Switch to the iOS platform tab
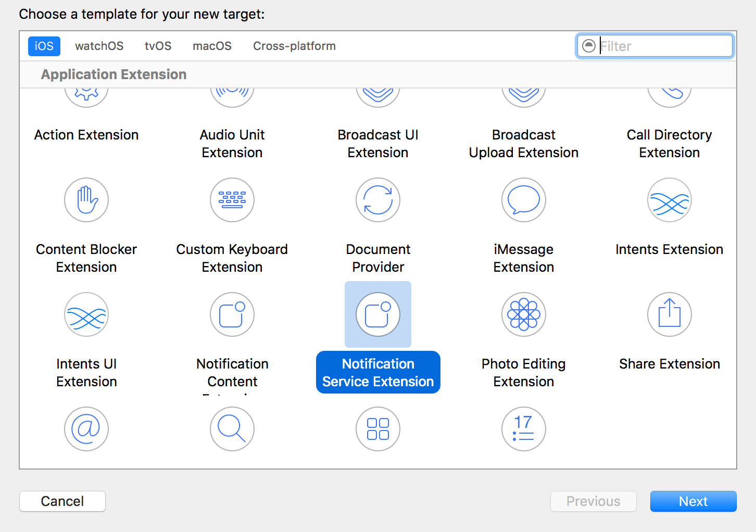The width and height of the screenshot is (756, 532). [x=44, y=46]
